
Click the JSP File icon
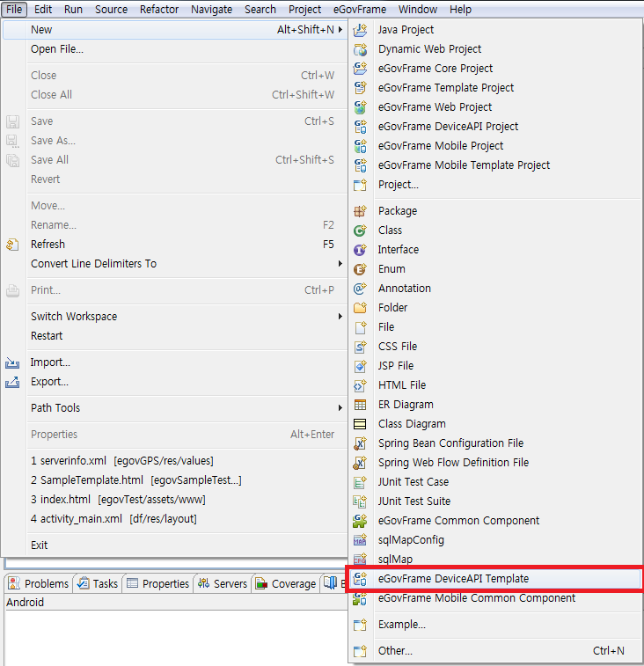360,366
